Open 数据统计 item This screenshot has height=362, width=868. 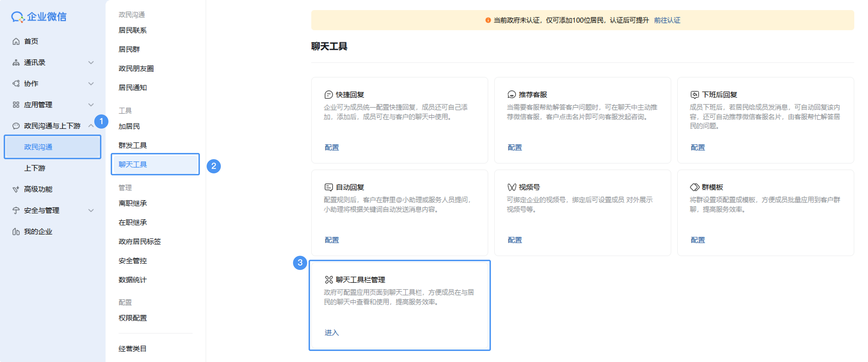point(132,280)
